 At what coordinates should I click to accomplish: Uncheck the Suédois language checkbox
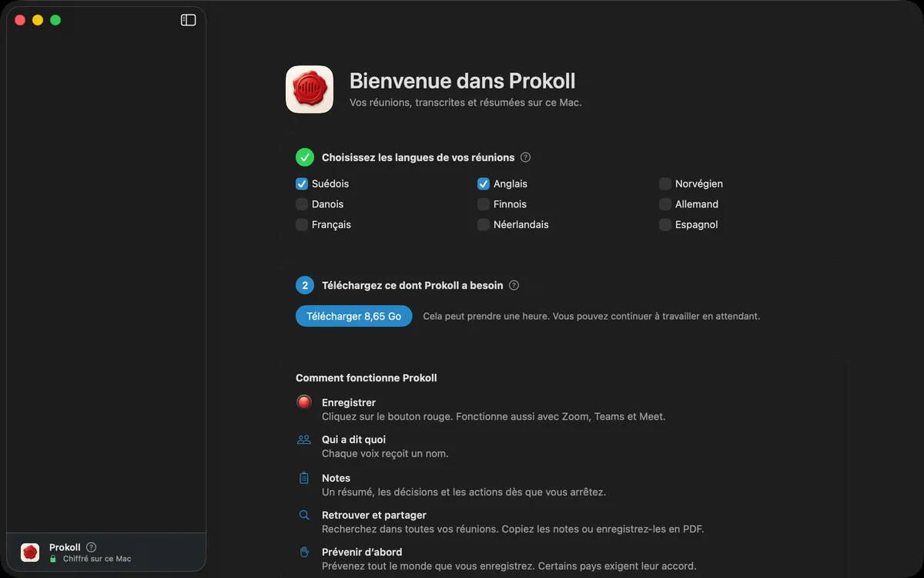click(x=302, y=184)
